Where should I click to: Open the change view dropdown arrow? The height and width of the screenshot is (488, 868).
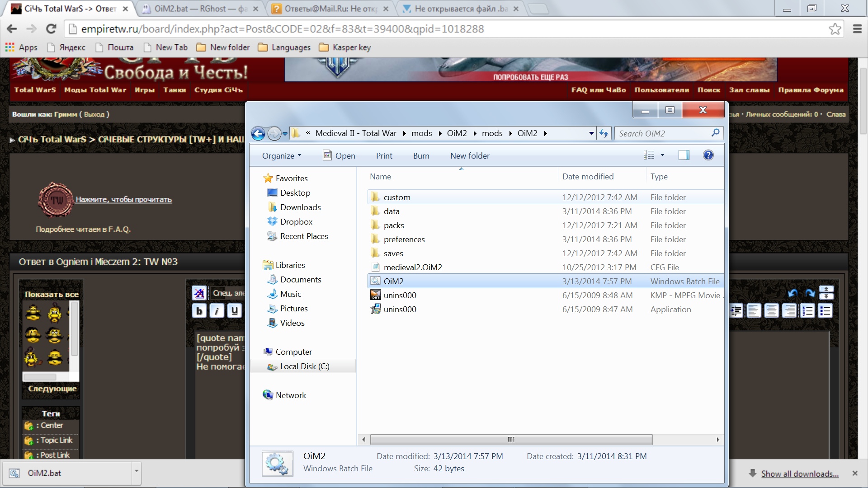663,155
